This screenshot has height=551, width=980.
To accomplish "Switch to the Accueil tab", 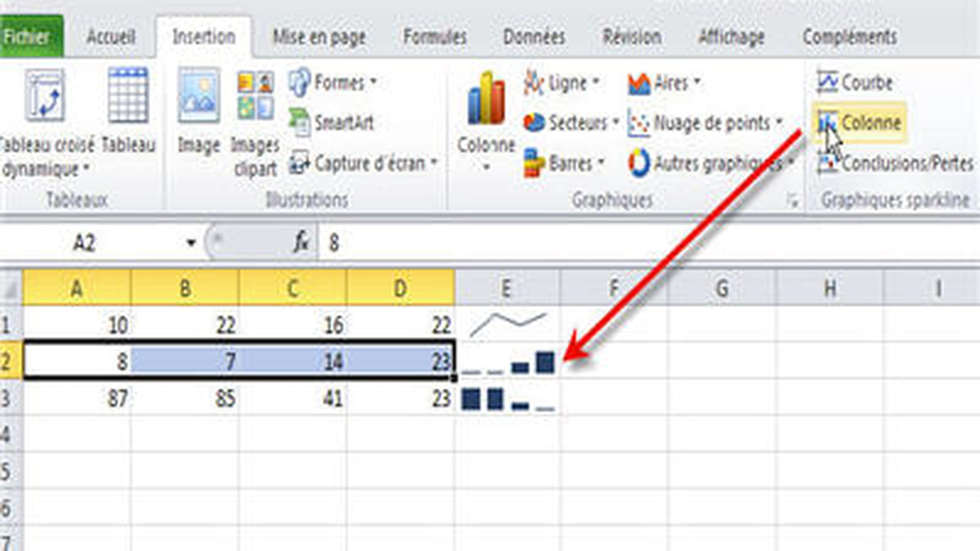I will coord(110,37).
